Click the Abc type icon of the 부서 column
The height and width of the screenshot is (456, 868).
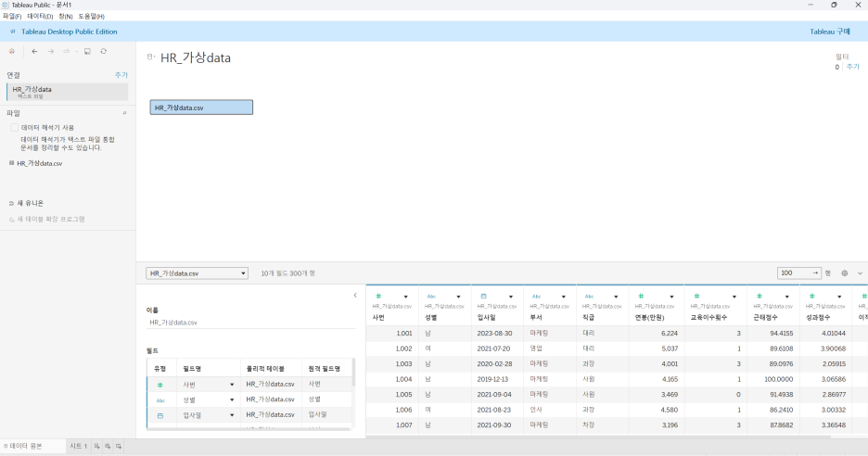click(x=536, y=296)
